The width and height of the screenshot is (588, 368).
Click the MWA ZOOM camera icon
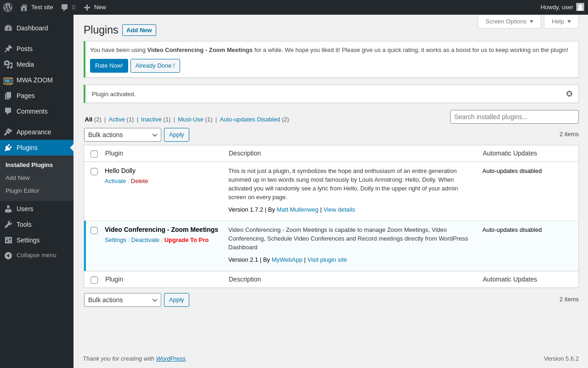coord(8,80)
